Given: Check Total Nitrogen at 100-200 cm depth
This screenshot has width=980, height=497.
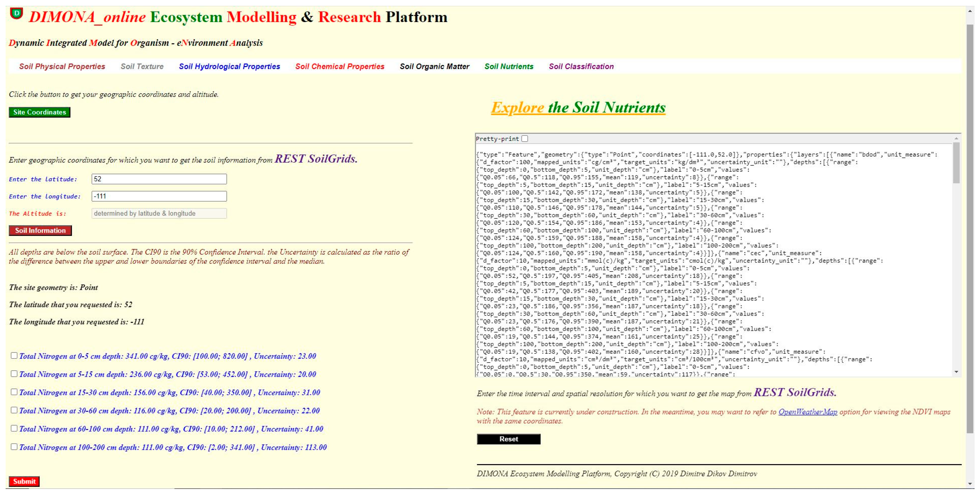Looking at the screenshot, I should tap(14, 447).
